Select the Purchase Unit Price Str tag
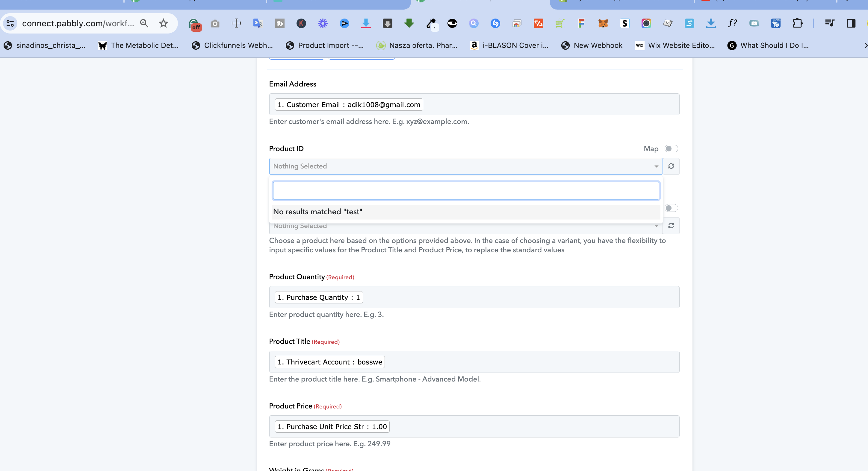868x471 pixels. 332,426
